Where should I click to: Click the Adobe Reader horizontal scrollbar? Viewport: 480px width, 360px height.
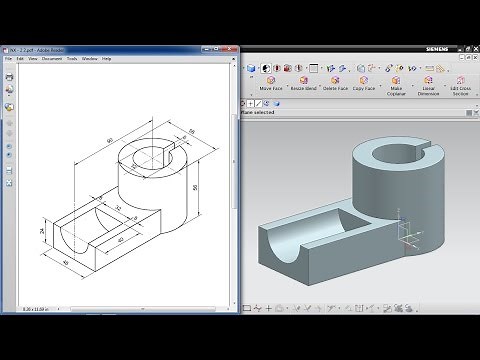[143, 309]
